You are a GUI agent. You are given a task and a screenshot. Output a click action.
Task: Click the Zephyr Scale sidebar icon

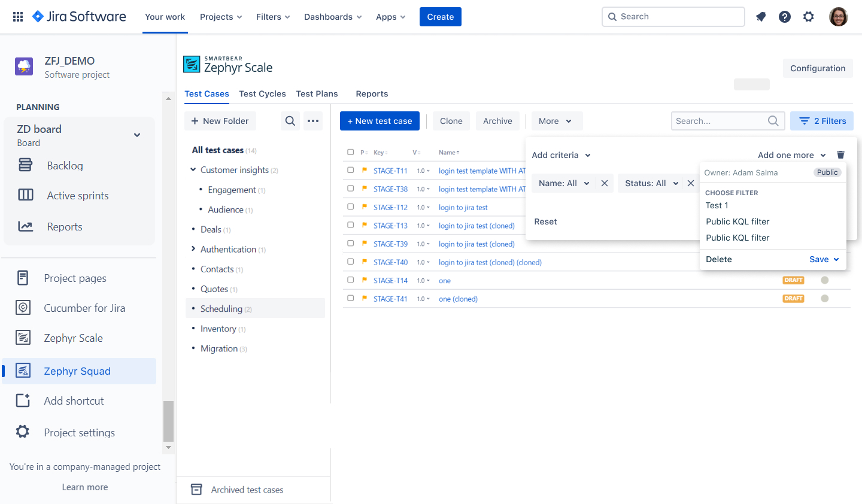tap(23, 338)
